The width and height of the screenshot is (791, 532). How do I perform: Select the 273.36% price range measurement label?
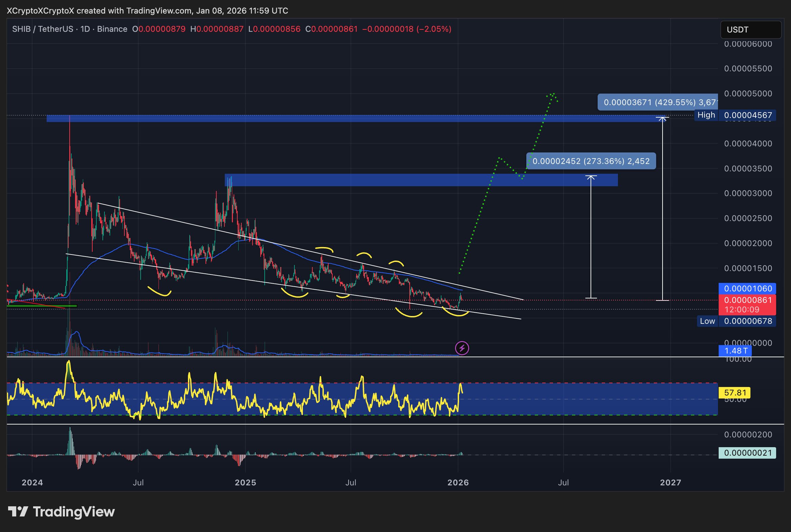591,161
